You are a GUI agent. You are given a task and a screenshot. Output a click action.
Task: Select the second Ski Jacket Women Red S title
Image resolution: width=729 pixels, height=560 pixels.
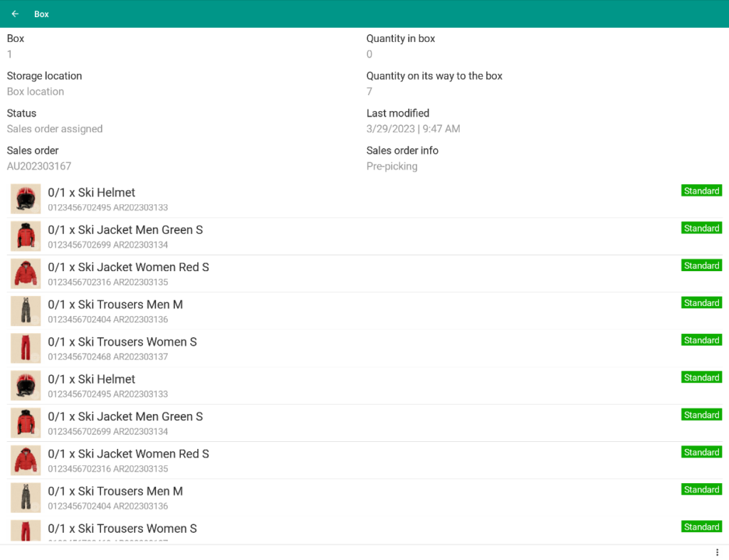tap(128, 454)
